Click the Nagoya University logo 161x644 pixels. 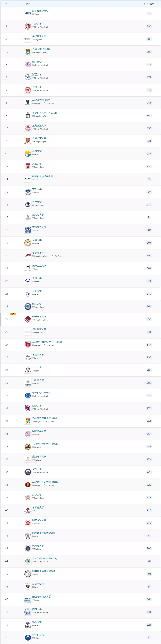pyautogui.click(x=28, y=357)
